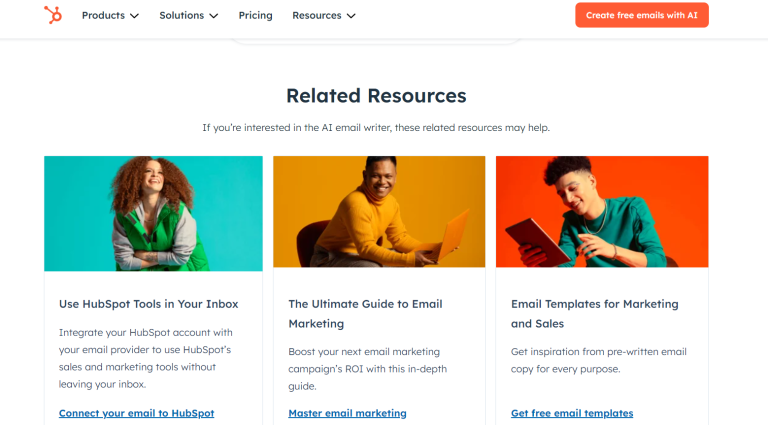
Task: Expand the Resources menu chevron
Action: pos(351,16)
